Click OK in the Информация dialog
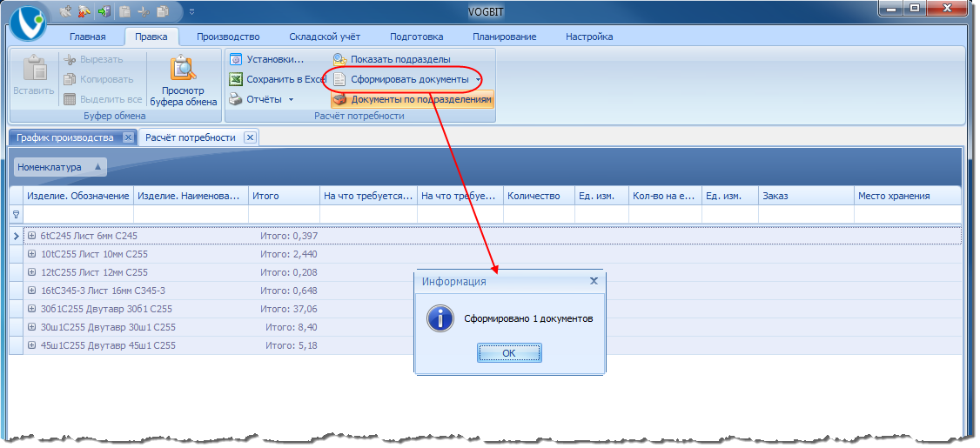The width and height of the screenshot is (980, 448). pyautogui.click(x=509, y=353)
